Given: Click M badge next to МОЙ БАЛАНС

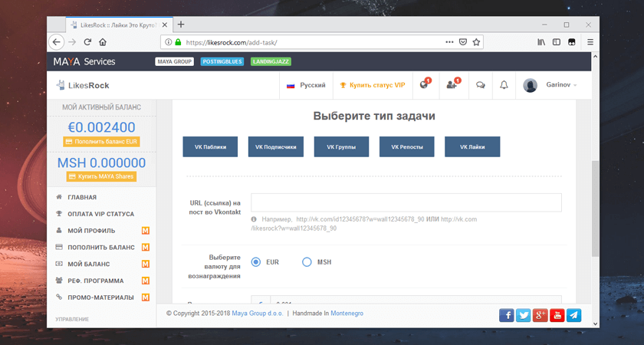Looking at the screenshot, I should pos(146,264).
